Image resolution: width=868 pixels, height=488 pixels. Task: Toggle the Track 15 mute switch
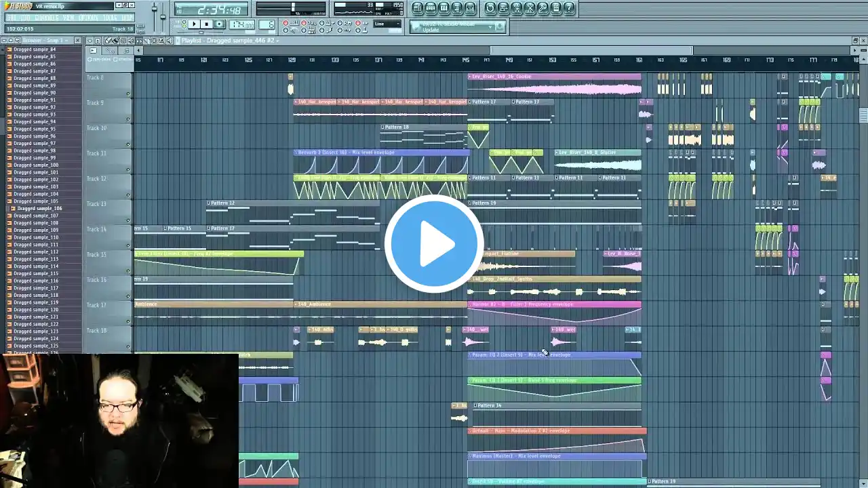point(128,271)
